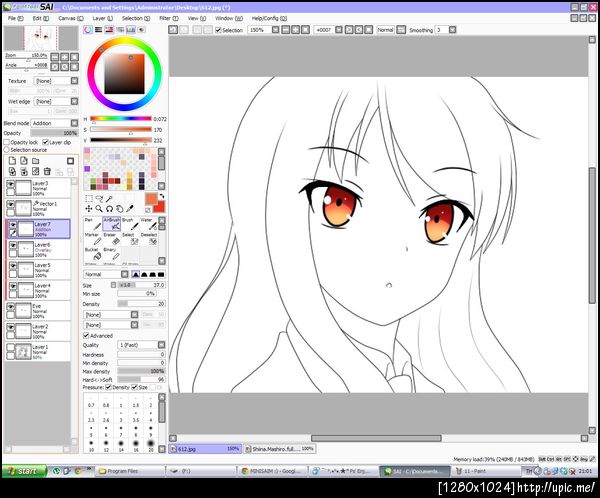
Task: Open Program Files taskbar button
Action: coord(130,471)
